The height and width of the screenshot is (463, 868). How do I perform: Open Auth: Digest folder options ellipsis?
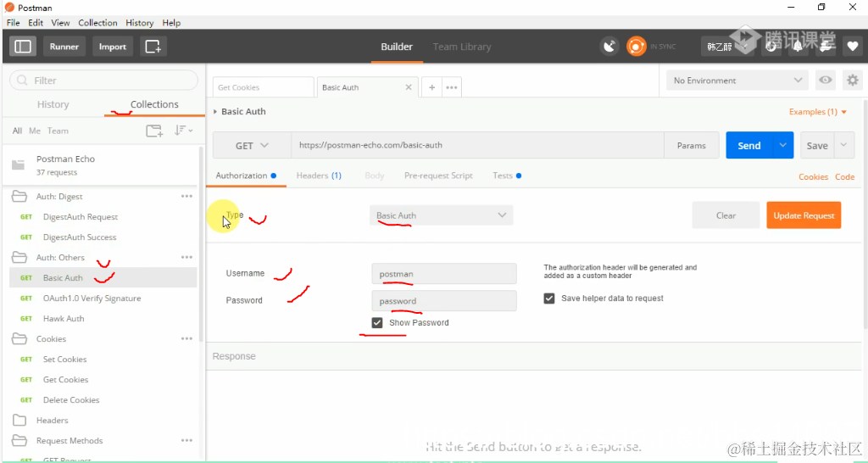[186, 197]
